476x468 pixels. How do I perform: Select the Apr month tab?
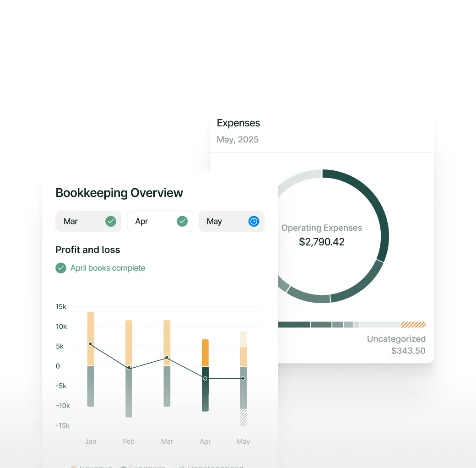[x=160, y=221]
